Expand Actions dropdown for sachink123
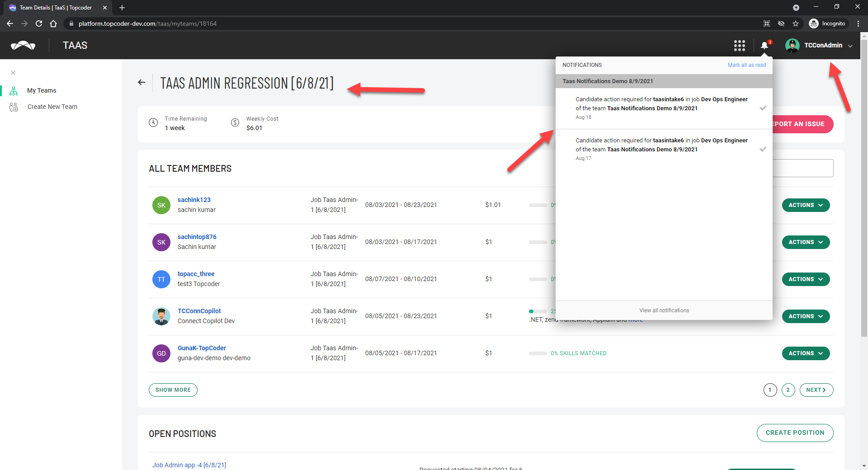 click(x=806, y=205)
